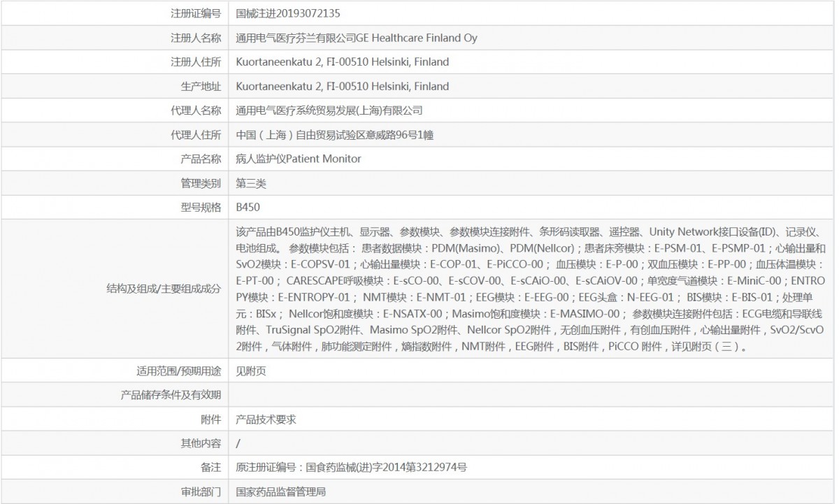The image size is (839, 504).
Task: Click the attachment value 产品技术要求
Action: coord(266,419)
